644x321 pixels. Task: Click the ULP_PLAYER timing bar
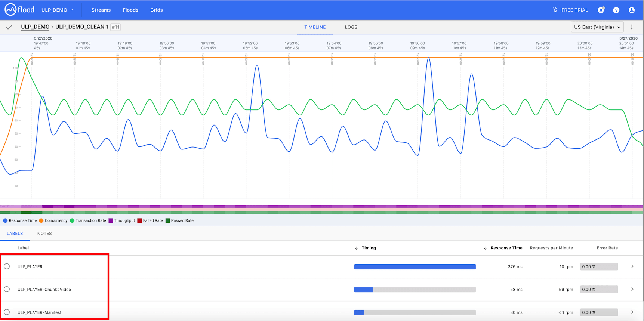point(415,267)
